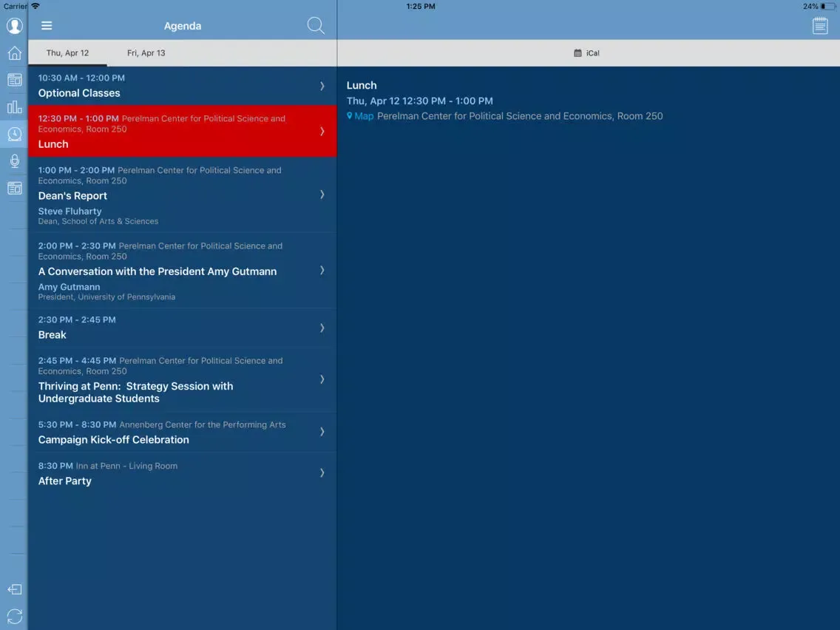Select the Optional Classes session title
The width and height of the screenshot is (840, 630).
79,93
